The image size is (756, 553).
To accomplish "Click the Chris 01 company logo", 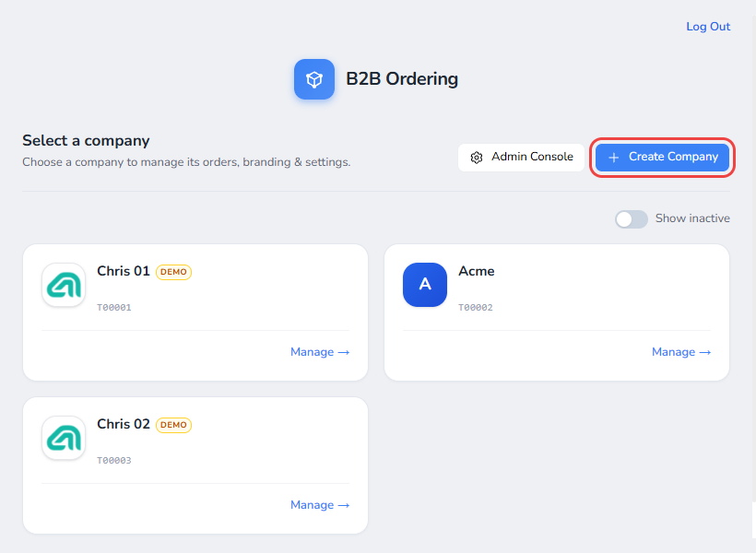I will 64,285.
